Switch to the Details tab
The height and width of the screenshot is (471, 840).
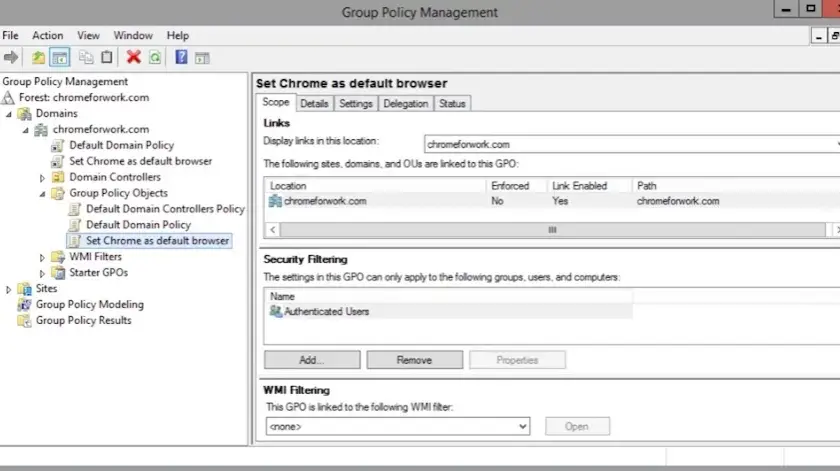tap(314, 103)
